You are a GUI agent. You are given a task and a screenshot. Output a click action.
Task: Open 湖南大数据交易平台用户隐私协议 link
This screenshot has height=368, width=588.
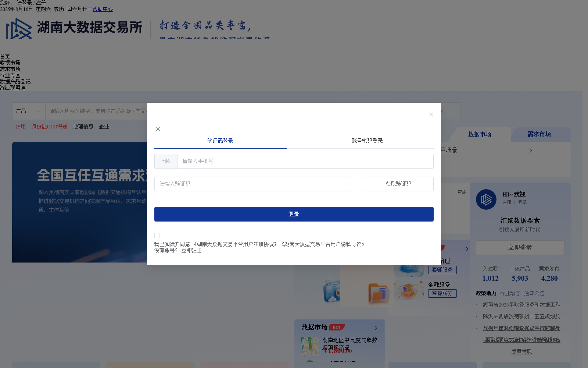click(323, 244)
